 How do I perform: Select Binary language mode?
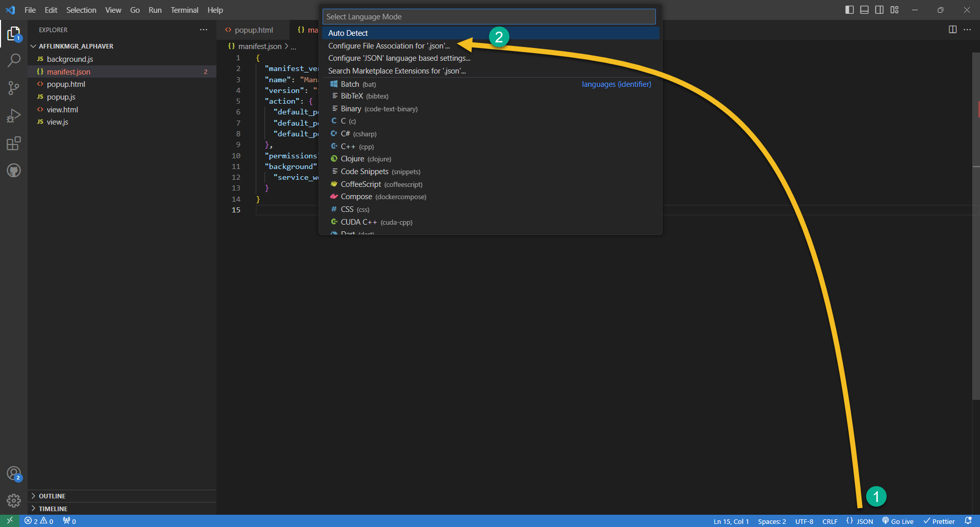[x=491, y=109]
